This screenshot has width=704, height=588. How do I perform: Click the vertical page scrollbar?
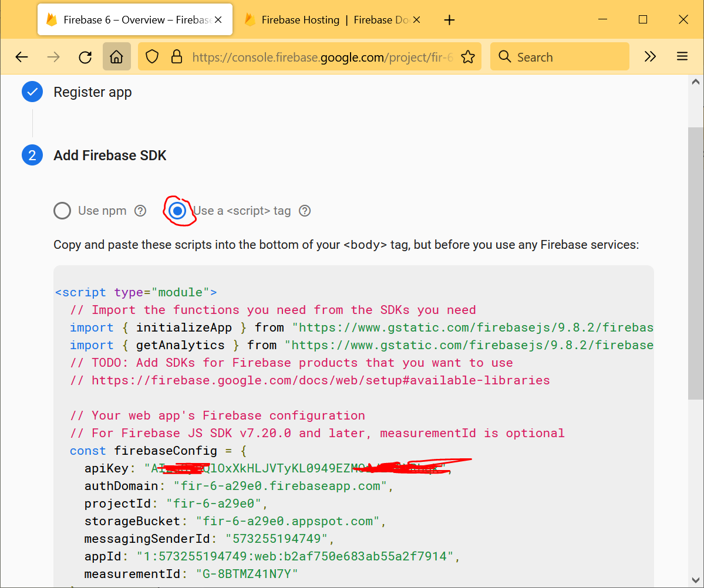695,264
